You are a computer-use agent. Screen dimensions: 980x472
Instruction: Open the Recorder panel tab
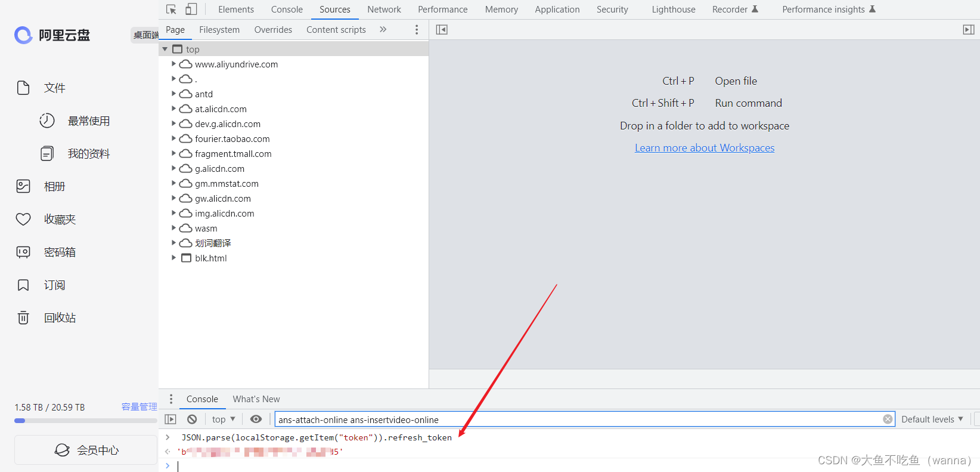point(735,10)
